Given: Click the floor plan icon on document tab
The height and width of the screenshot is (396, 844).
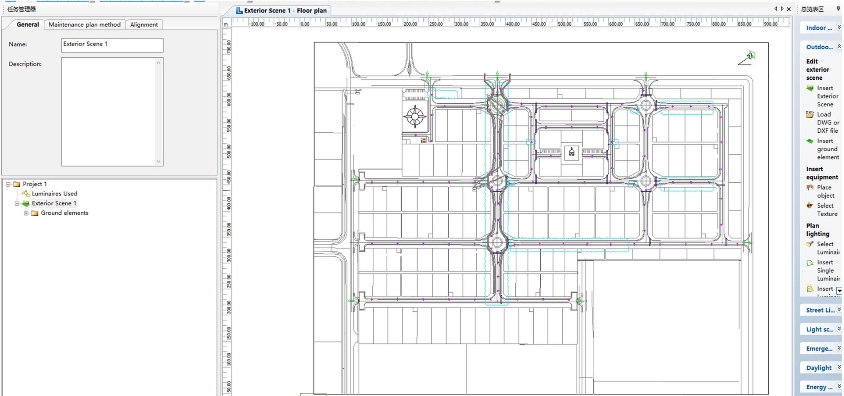Looking at the screenshot, I should pyautogui.click(x=240, y=11).
